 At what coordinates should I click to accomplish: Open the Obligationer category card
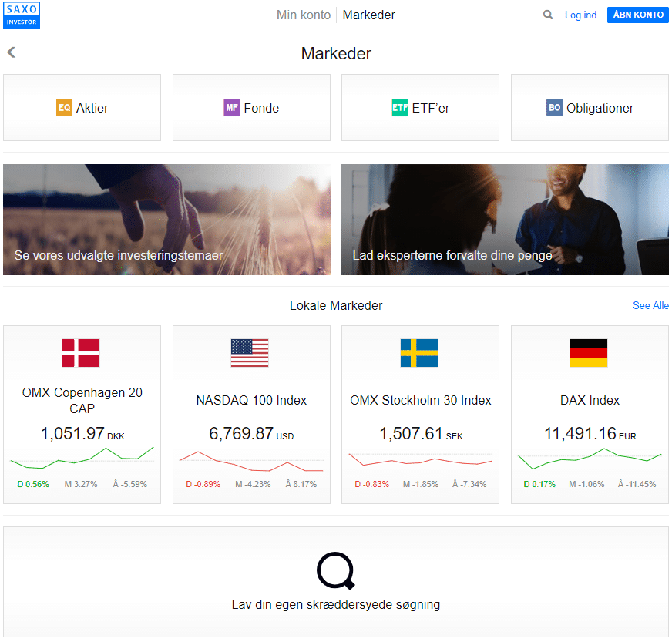click(590, 108)
